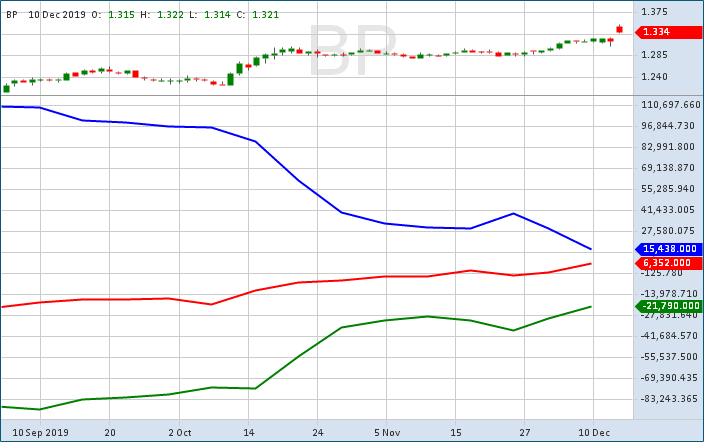Click the blue 15,438.000 value label
Screen dimensions: 704x442
pos(669,249)
